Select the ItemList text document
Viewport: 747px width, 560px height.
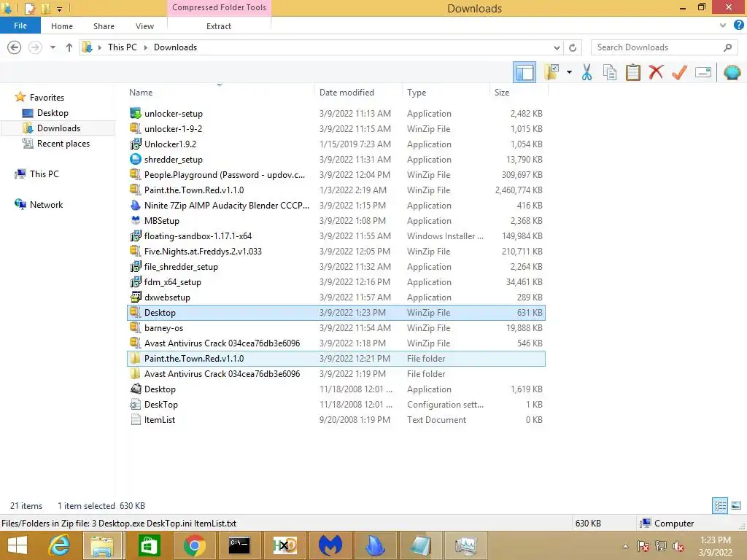pyautogui.click(x=336, y=419)
